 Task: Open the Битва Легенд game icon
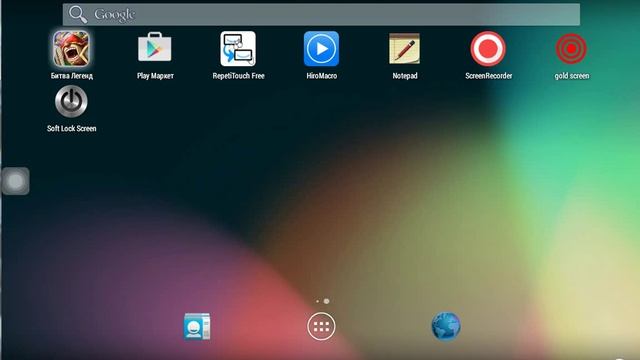click(x=71, y=49)
